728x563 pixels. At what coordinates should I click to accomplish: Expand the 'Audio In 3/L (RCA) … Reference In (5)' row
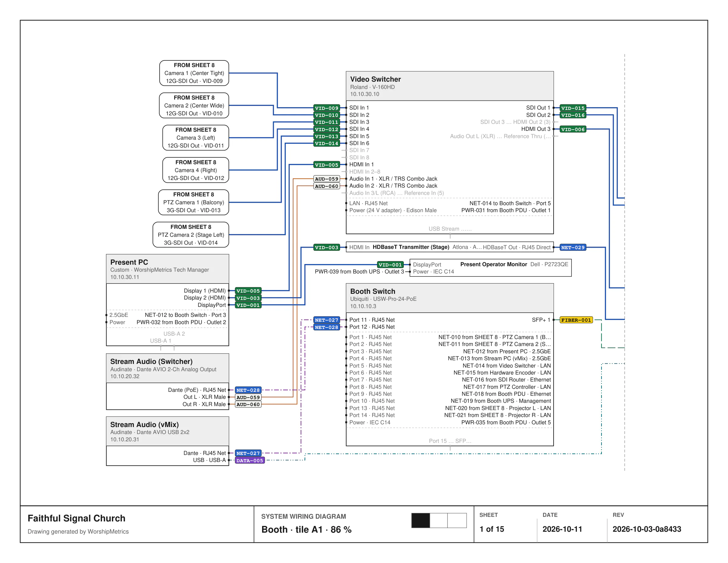pyautogui.click(x=397, y=193)
